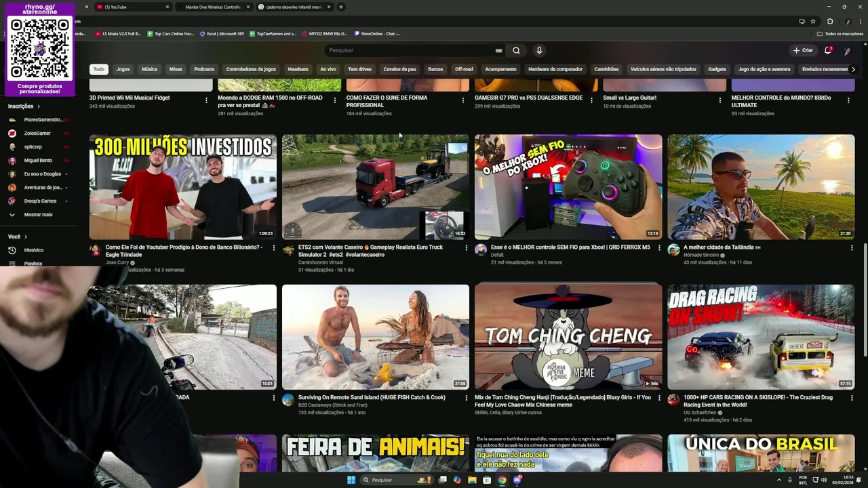Open the Inscrições section chevron heading
The image size is (868, 488).
(24, 106)
